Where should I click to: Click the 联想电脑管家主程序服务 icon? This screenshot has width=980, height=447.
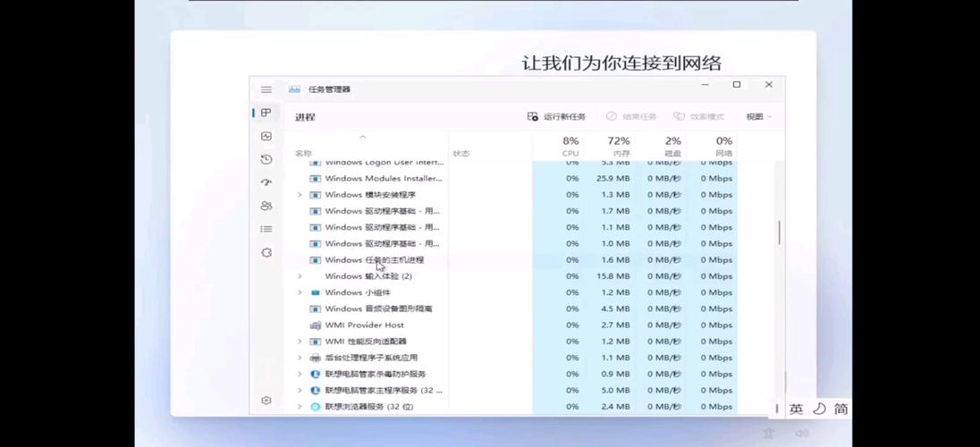coord(315,390)
